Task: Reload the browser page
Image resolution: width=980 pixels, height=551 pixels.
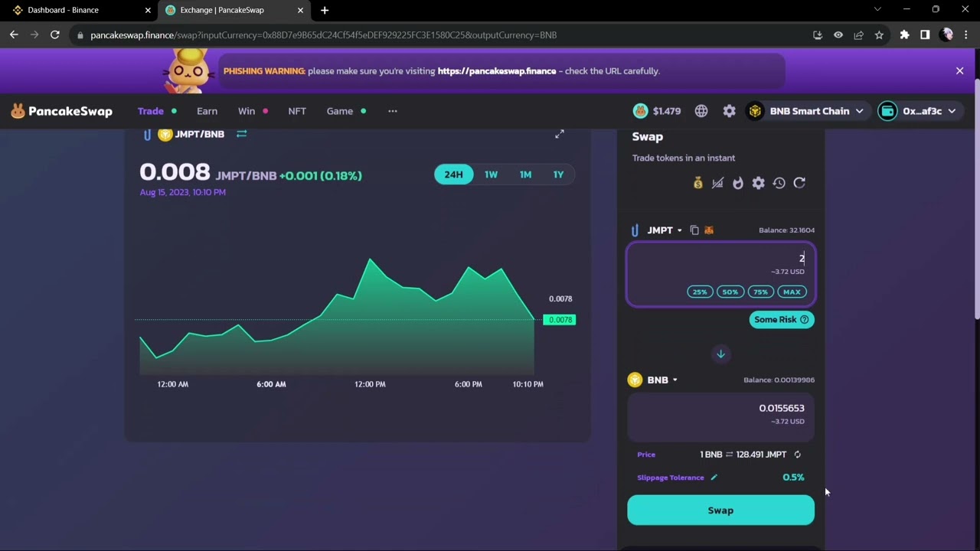Action: pyautogui.click(x=55, y=34)
